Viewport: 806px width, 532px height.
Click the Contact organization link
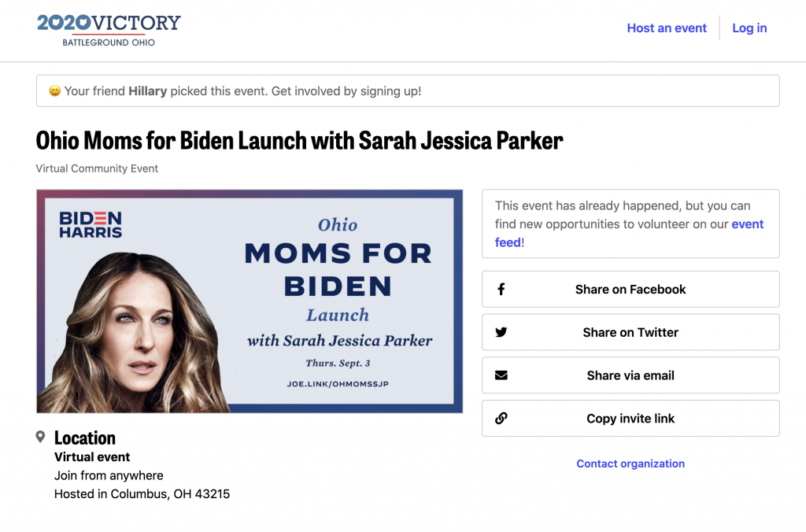630,464
